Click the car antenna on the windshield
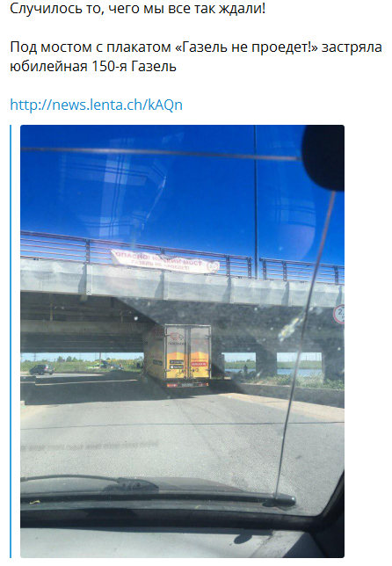Image resolution: width=392 pixels, height=566 pixels. (305, 345)
